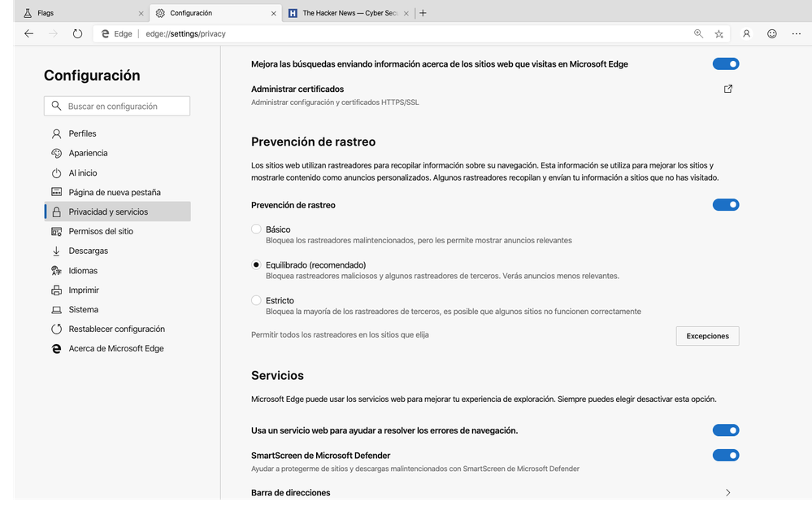Open Página de nueva pestaña settings
The image size is (812, 515).
click(118, 192)
